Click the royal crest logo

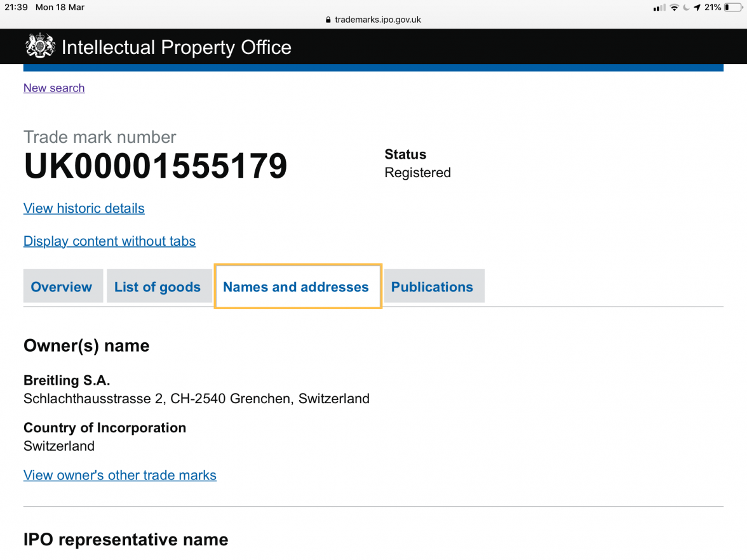click(40, 46)
